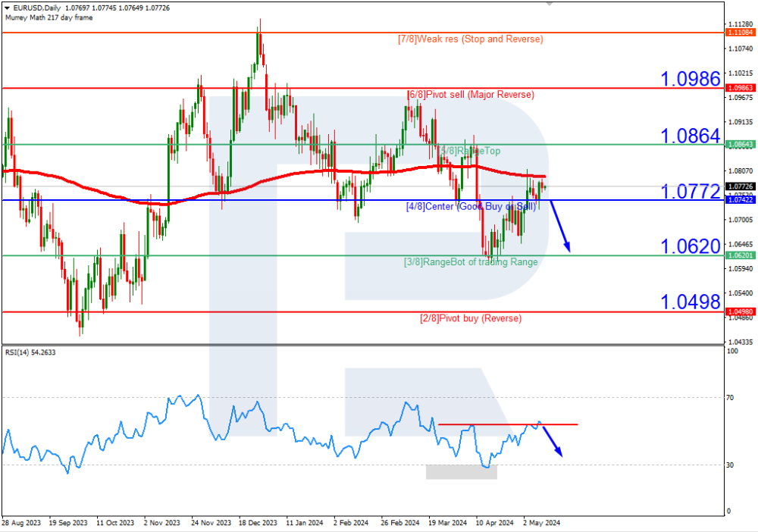The height and width of the screenshot is (532, 758).
Task: Select the [2/8]Pivot buy (Reverse) label
Action: (470, 318)
